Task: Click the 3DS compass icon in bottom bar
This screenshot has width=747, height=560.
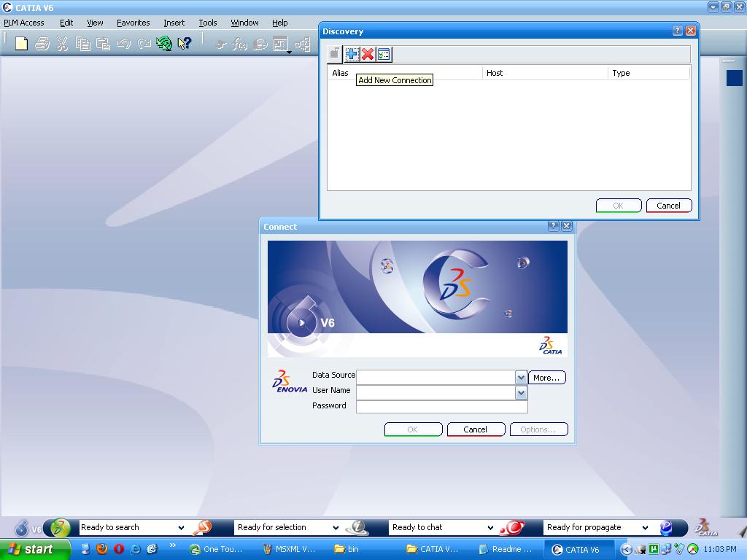Action: [x=60, y=528]
